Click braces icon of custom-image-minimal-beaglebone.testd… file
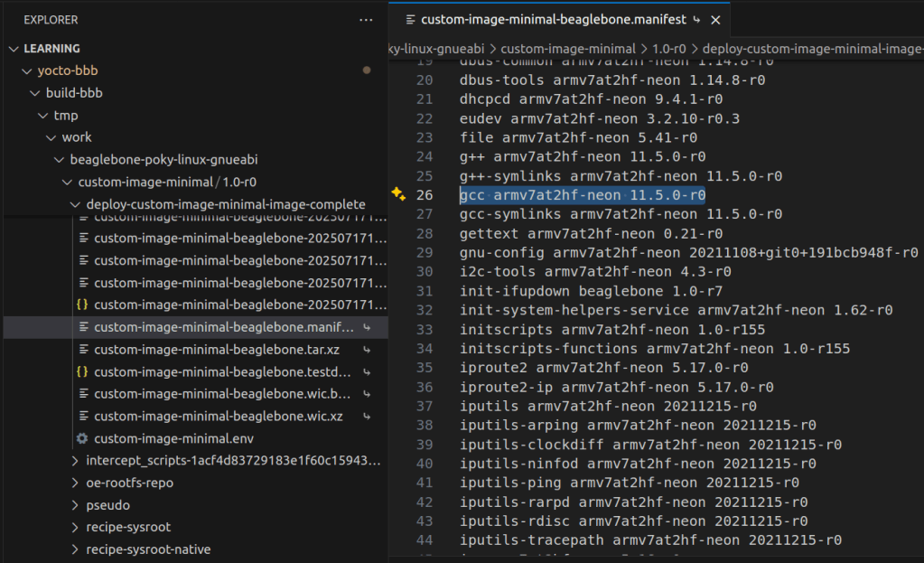 (82, 371)
